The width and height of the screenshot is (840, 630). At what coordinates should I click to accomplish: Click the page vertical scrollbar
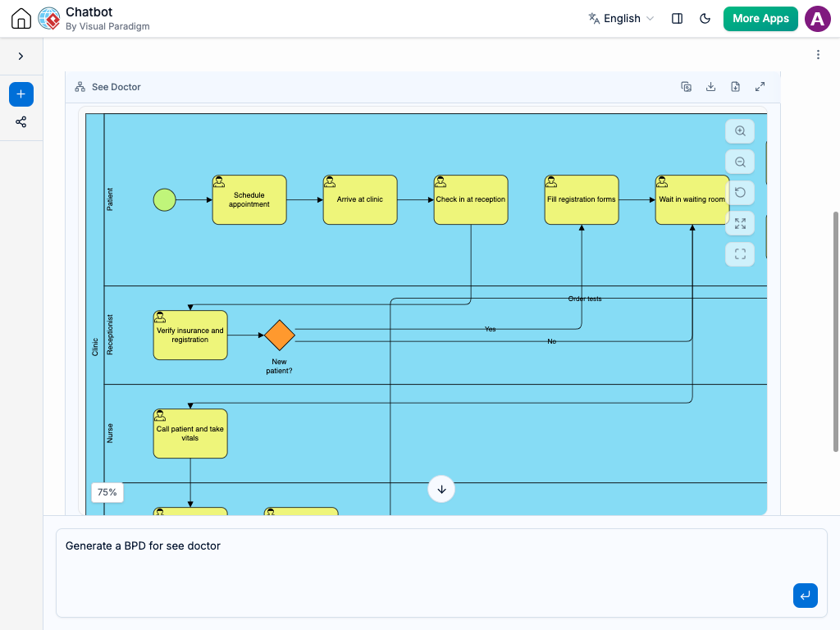point(835,332)
